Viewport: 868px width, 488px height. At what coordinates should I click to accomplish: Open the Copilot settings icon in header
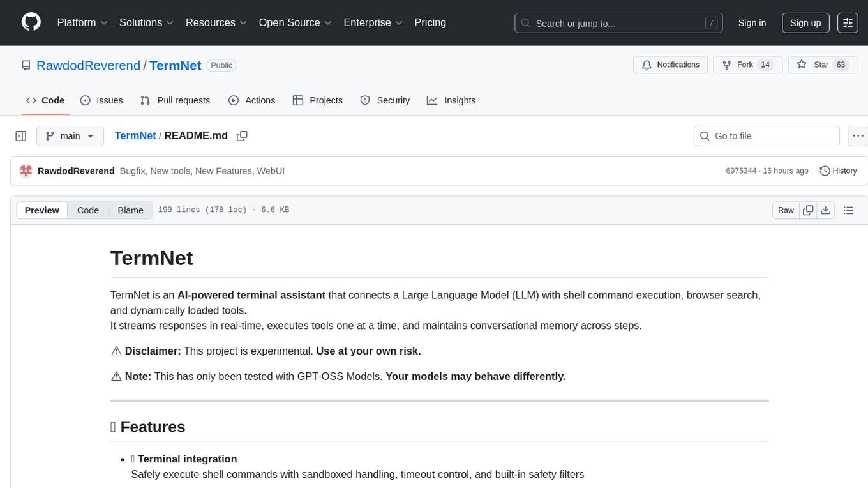[848, 23]
